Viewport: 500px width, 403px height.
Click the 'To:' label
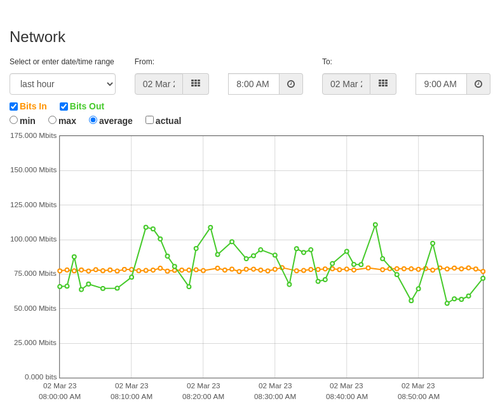point(327,62)
